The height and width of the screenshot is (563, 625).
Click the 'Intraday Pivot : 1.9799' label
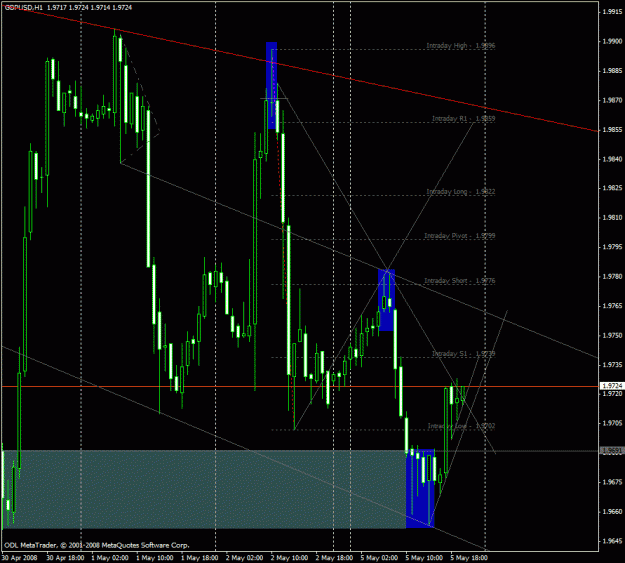pos(459,236)
